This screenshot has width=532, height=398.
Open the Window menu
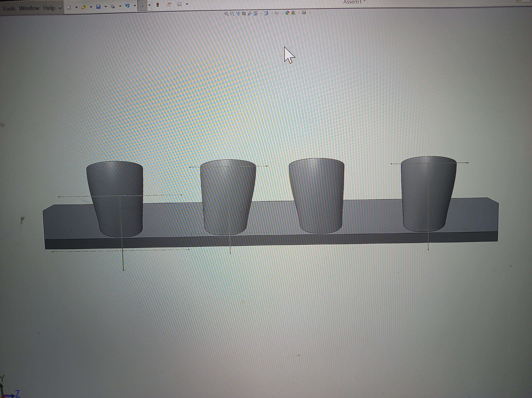(29, 8)
